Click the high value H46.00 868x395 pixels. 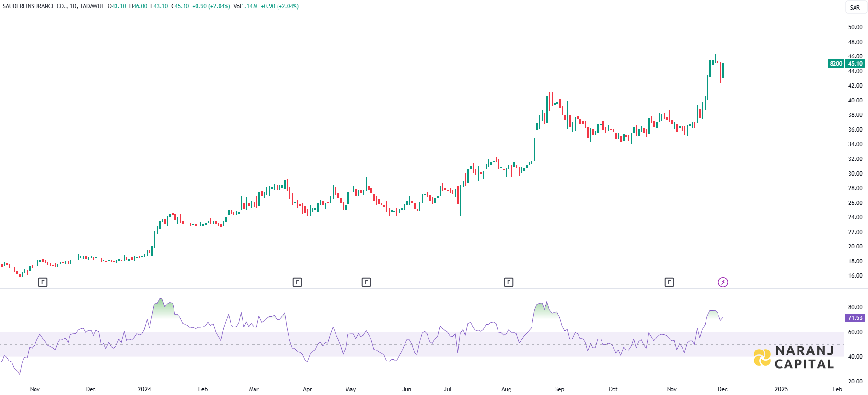(x=139, y=6)
